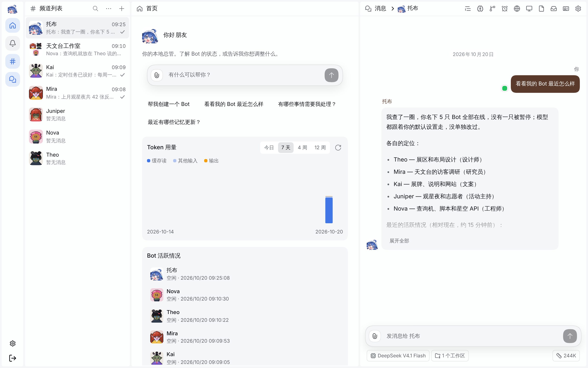Select the 12 周 time range
588x368 pixels.
(x=320, y=147)
